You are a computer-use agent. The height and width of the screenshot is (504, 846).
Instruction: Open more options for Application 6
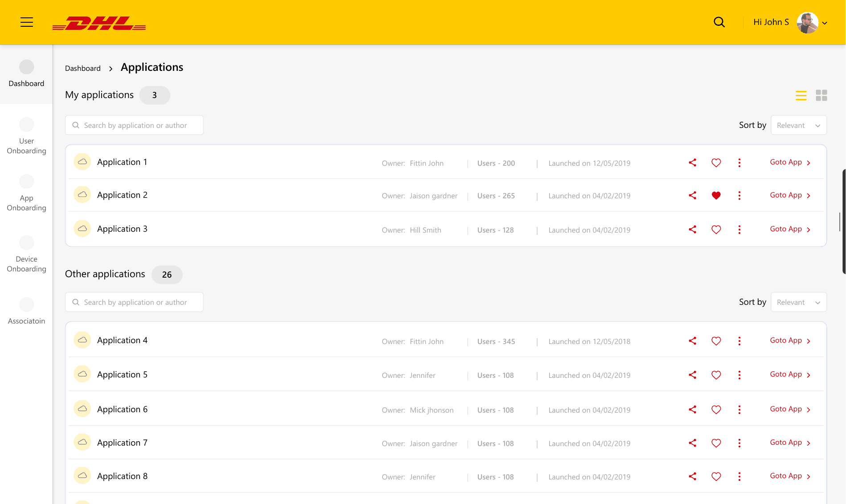pos(739,410)
